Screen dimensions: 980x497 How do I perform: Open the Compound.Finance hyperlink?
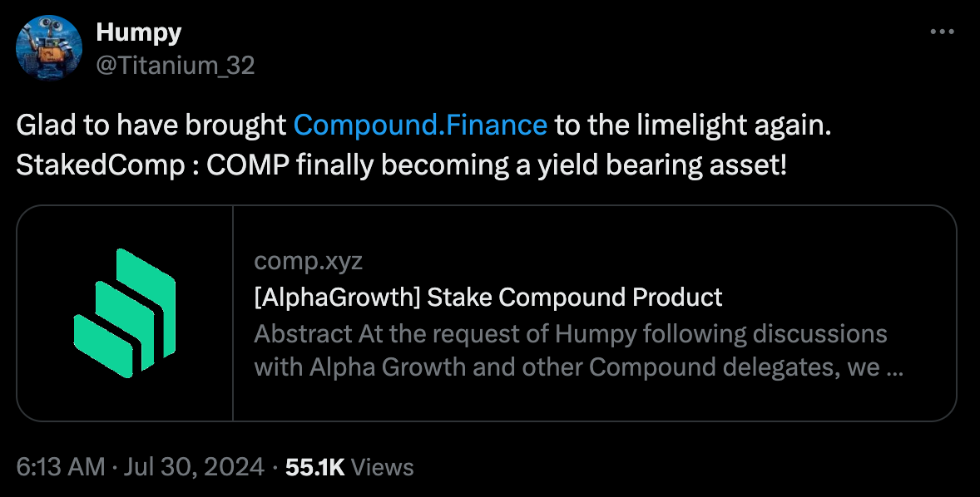418,125
